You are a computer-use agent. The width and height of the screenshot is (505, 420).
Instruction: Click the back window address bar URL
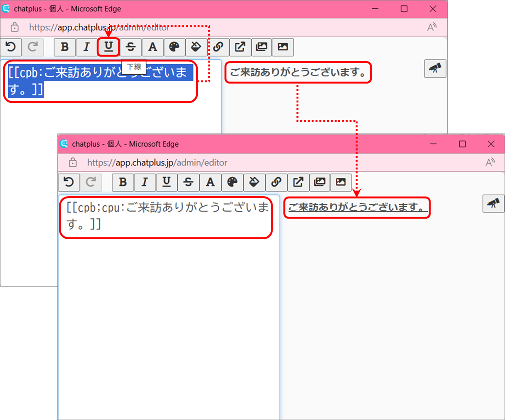(99, 28)
